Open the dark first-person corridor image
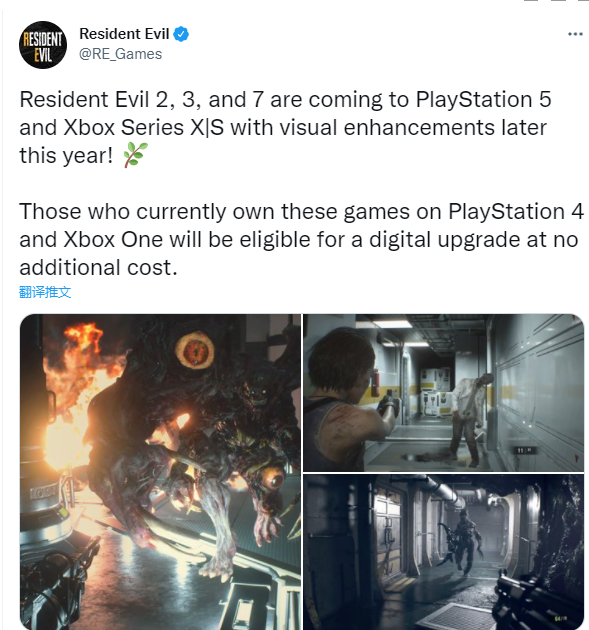Viewport: 589px width, 630px height. [443, 552]
